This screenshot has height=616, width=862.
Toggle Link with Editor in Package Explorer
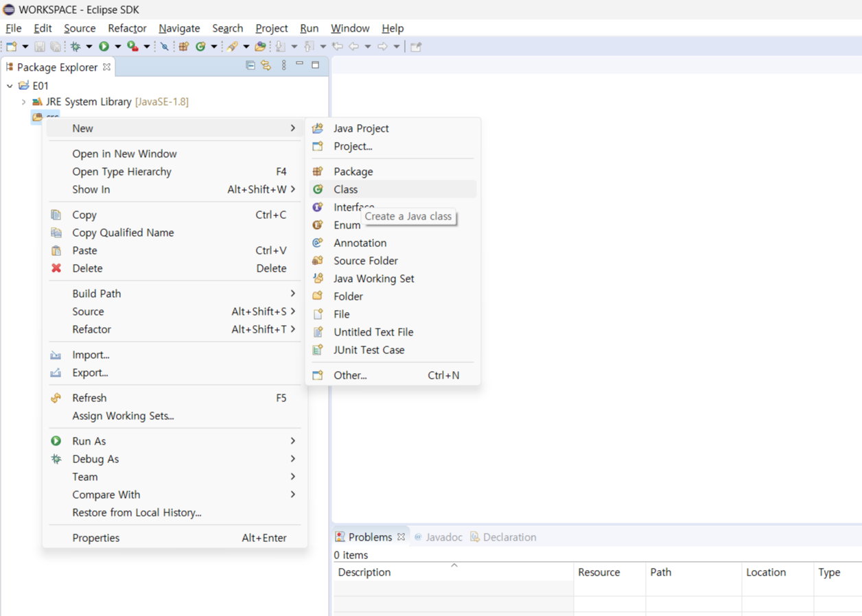pyautogui.click(x=266, y=65)
